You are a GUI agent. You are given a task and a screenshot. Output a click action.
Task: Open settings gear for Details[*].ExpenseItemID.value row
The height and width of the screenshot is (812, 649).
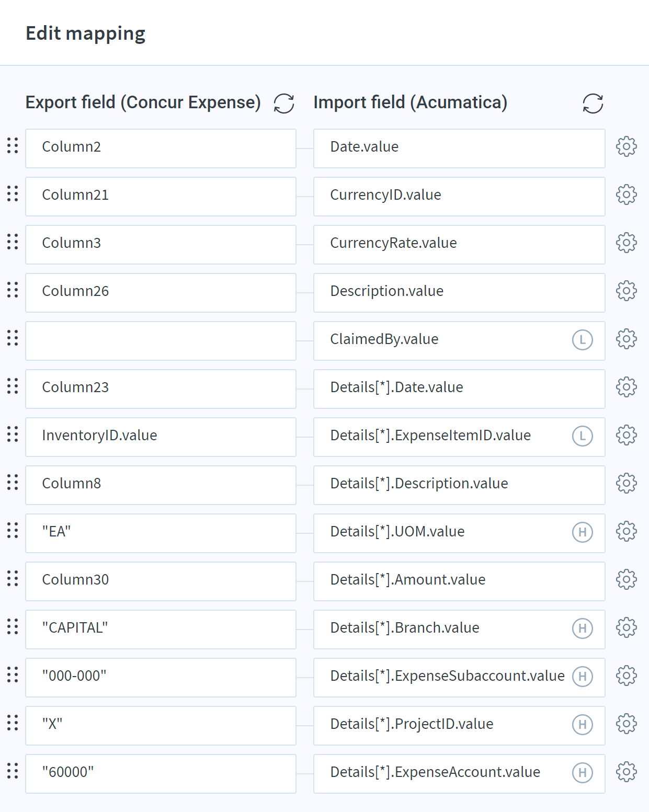(x=627, y=436)
